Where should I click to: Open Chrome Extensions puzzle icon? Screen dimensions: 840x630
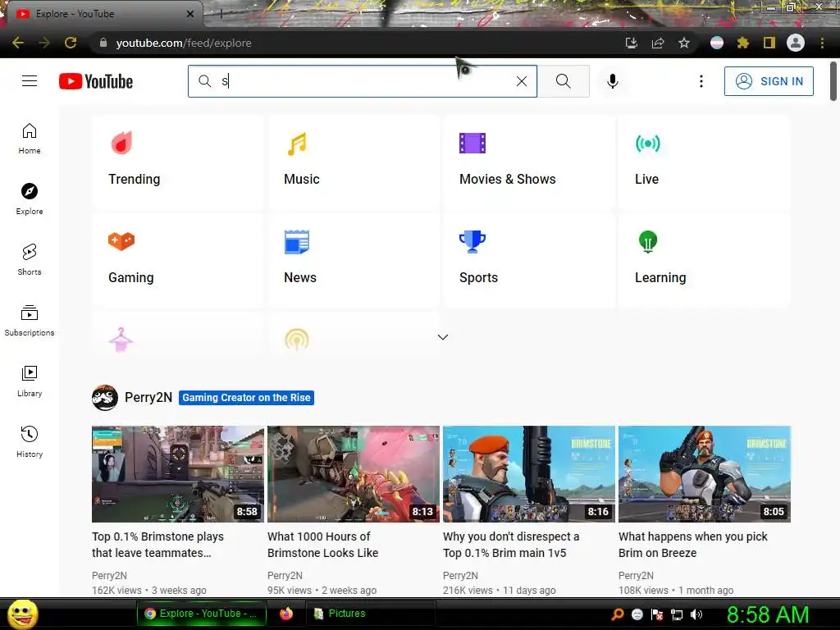(742, 43)
